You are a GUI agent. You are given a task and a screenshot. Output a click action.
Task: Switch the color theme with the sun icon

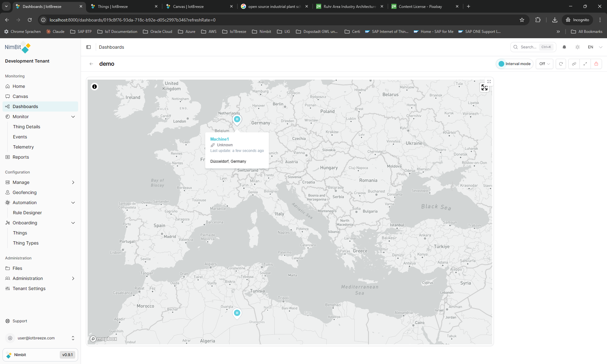pos(577,47)
